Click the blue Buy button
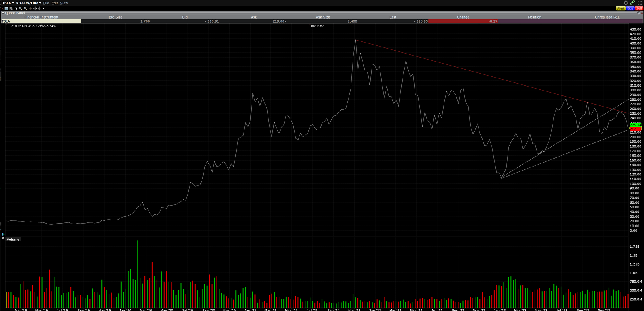This screenshot has height=311, width=644. [630, 8]
